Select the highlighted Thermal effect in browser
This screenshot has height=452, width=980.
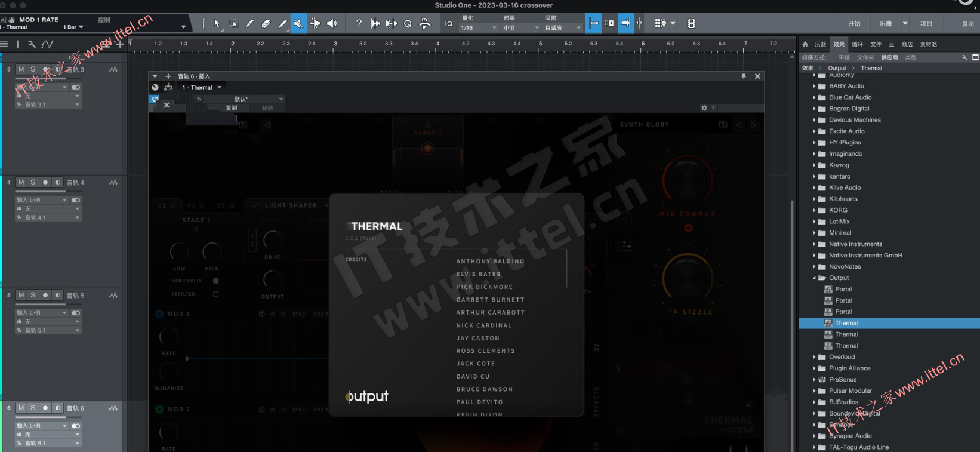tap(889, 323)
